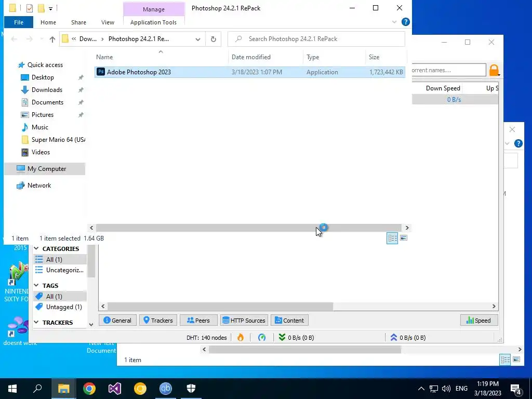Select All (1) under Tags

[60, 297]
